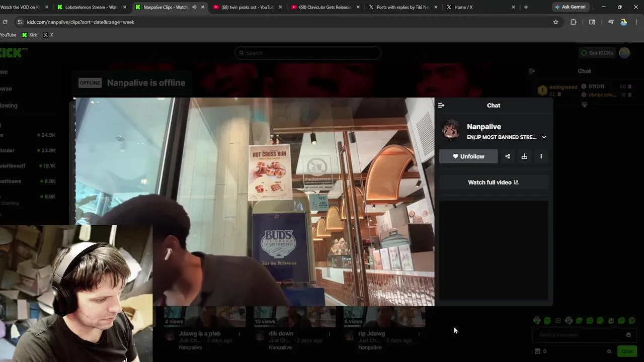This screenshot has width=644, height=362.
Task: Open chat settings gear icon
Action: 609,351
